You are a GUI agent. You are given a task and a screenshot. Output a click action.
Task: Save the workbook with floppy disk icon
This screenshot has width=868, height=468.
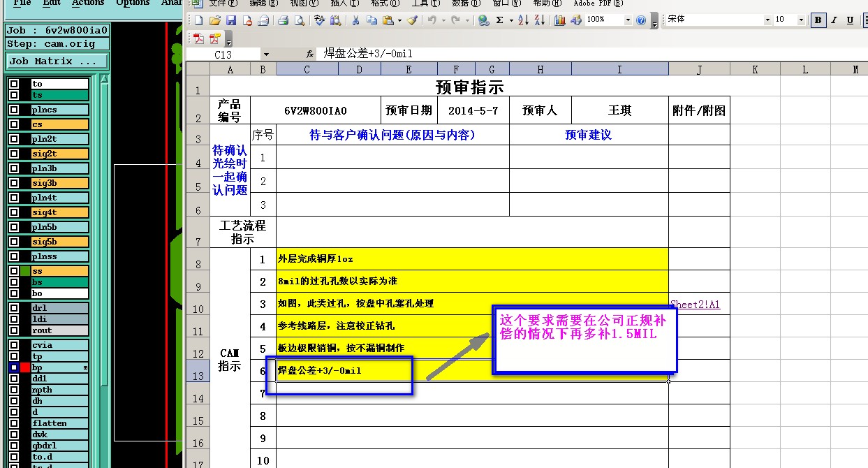coord(231,20)
